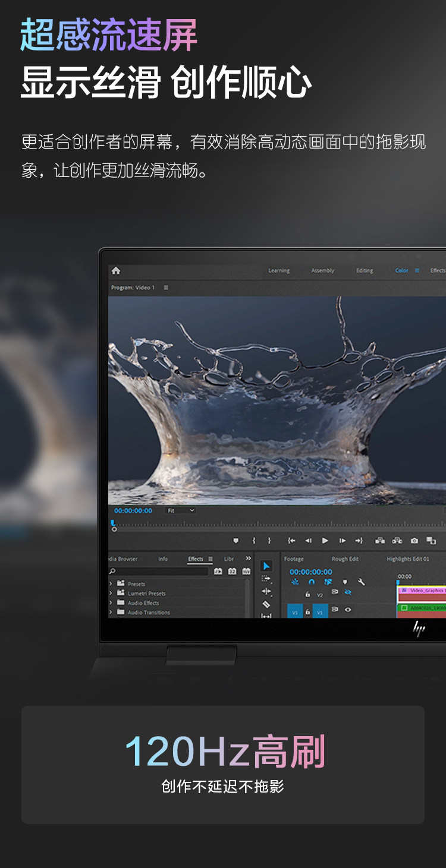This screenshot has width=446, height=868.
Task: Toggle insert sequences as nests option
Action: point(295,582)
